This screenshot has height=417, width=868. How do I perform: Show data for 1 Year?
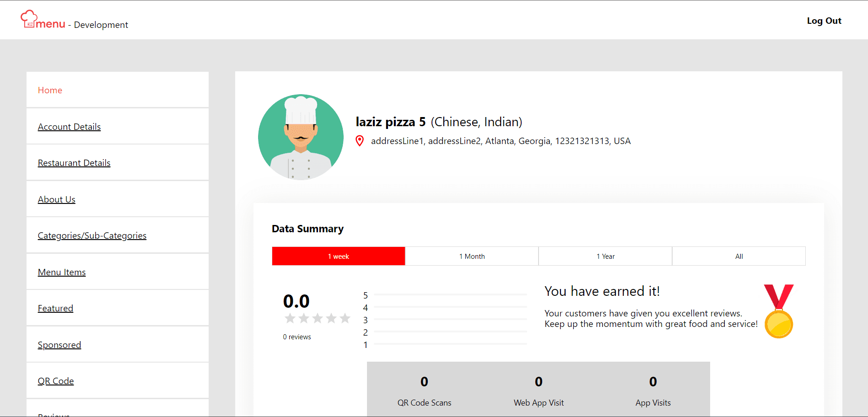(605, 256)
